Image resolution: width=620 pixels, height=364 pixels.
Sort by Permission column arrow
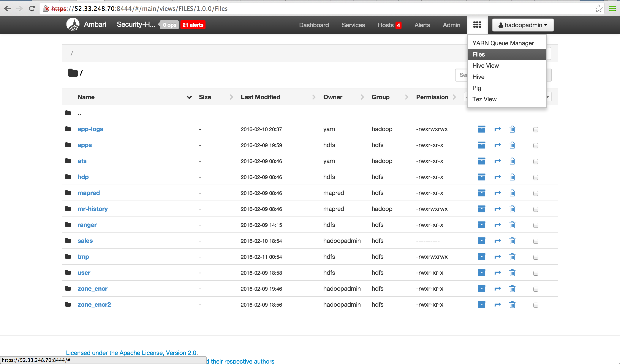[454, 97]
